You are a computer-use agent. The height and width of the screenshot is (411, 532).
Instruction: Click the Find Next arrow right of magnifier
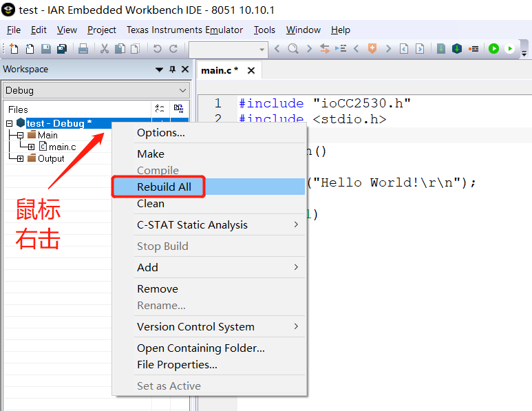tap(309, 49)
